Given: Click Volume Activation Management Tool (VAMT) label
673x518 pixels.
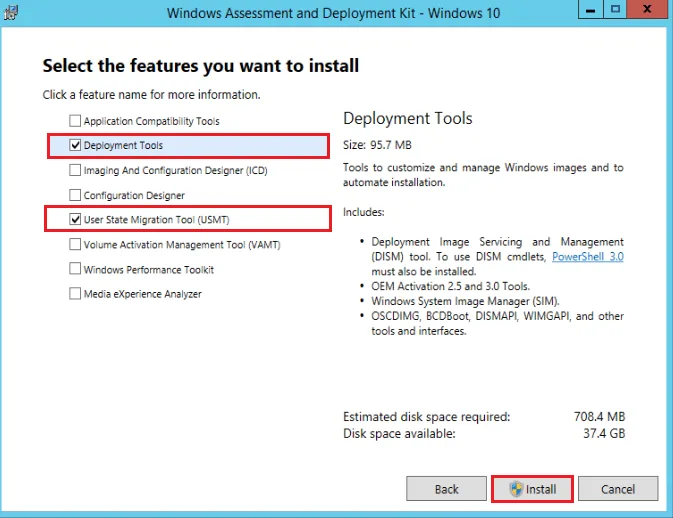Looking at the screenshot, I should [x=182, y=245].
